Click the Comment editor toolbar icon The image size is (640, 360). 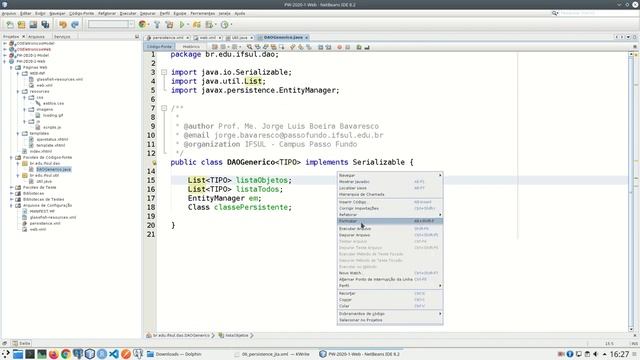pos(359,47)
